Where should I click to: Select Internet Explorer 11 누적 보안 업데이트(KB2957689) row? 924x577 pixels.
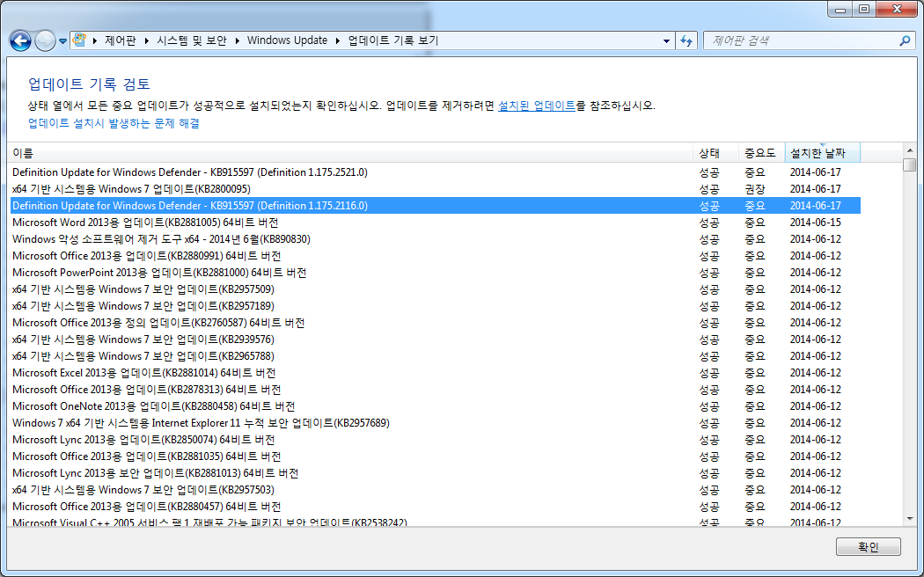436,423
